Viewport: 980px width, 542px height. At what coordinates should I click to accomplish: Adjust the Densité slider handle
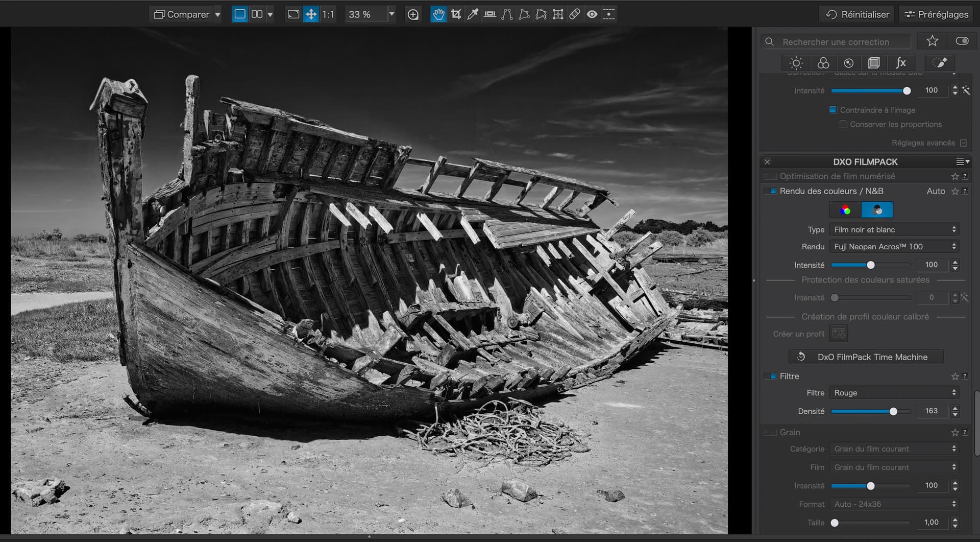pos(893,411)
